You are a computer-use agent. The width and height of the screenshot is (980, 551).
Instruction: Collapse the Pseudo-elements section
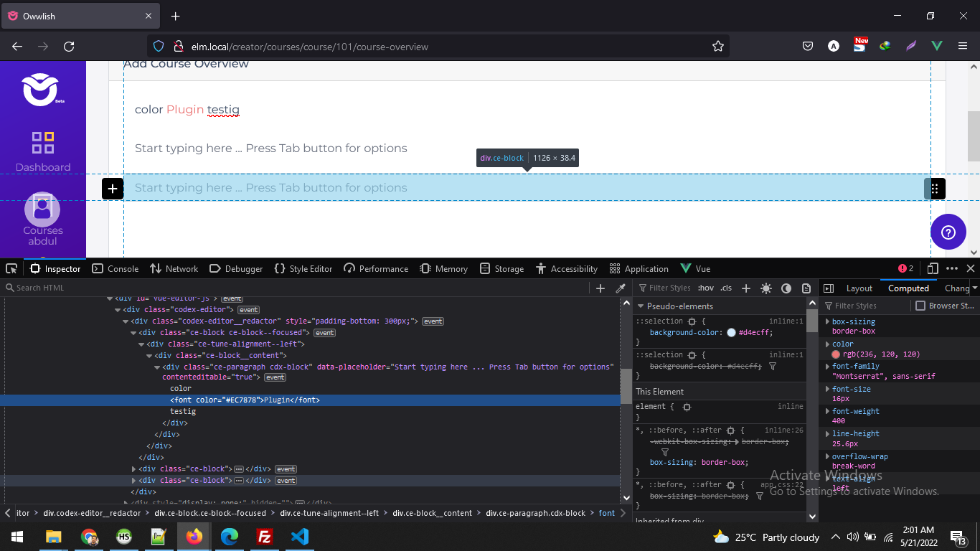tap(641, 306)
